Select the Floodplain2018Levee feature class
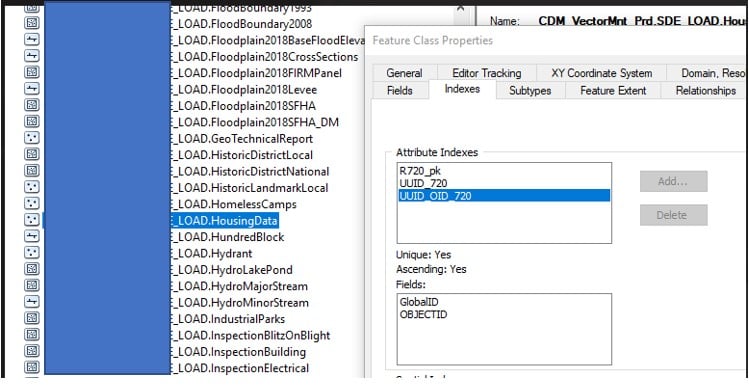Screen dimensions: 749x386 point(244,89)
